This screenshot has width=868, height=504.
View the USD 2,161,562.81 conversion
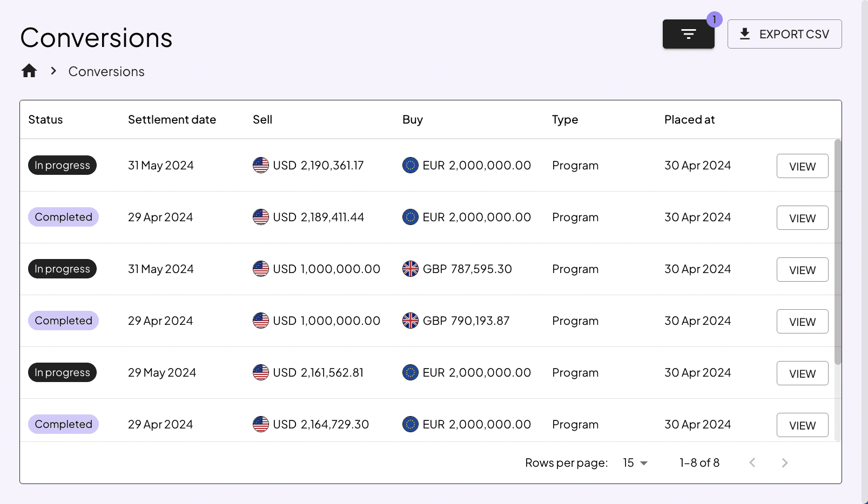802,373
